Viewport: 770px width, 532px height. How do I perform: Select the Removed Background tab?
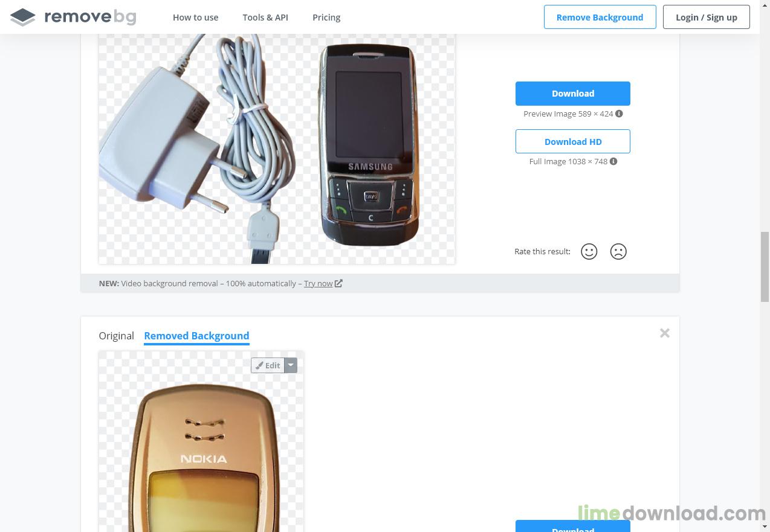tap(196, 336)
